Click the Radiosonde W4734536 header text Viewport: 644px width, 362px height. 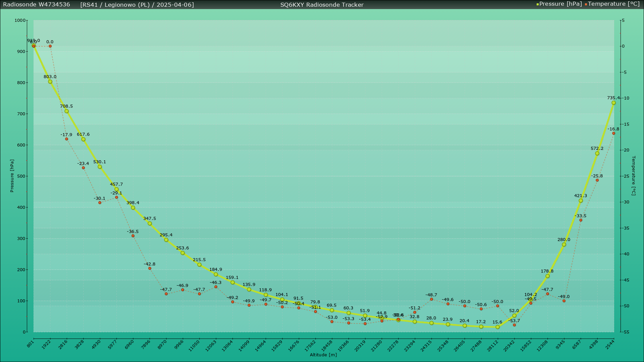point(37,5)
